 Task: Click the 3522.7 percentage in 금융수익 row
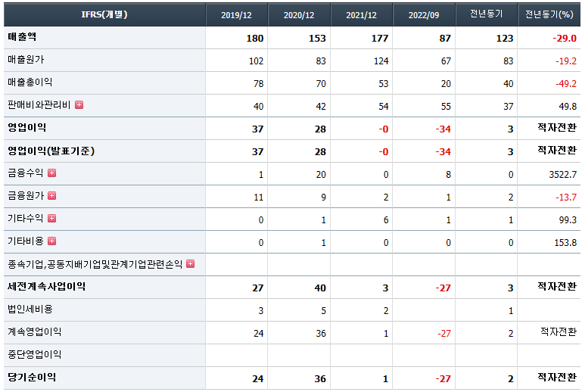pos(562,175)
